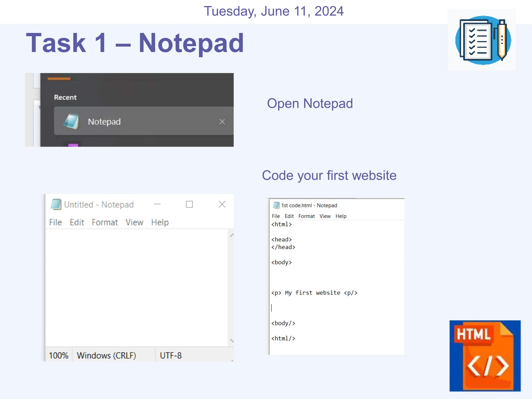Open Help menu in Untitled Notepad

point(160,222)
